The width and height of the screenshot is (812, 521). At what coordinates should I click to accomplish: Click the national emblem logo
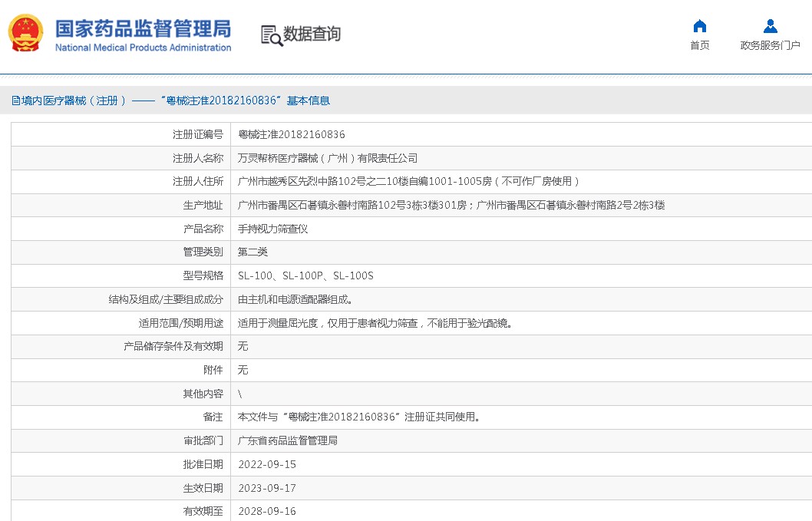(x=25, y=33)
